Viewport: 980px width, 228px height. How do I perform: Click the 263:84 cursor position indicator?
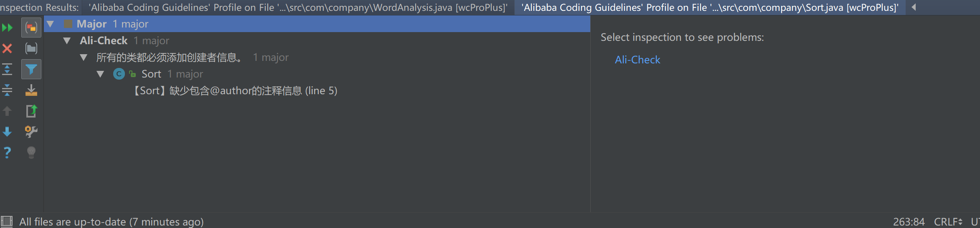tap(909, 222)
